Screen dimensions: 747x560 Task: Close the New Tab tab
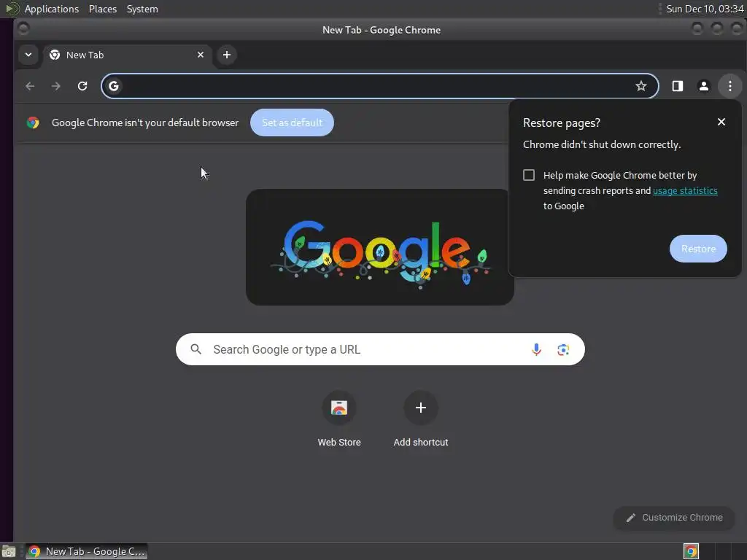click(201, 55)
